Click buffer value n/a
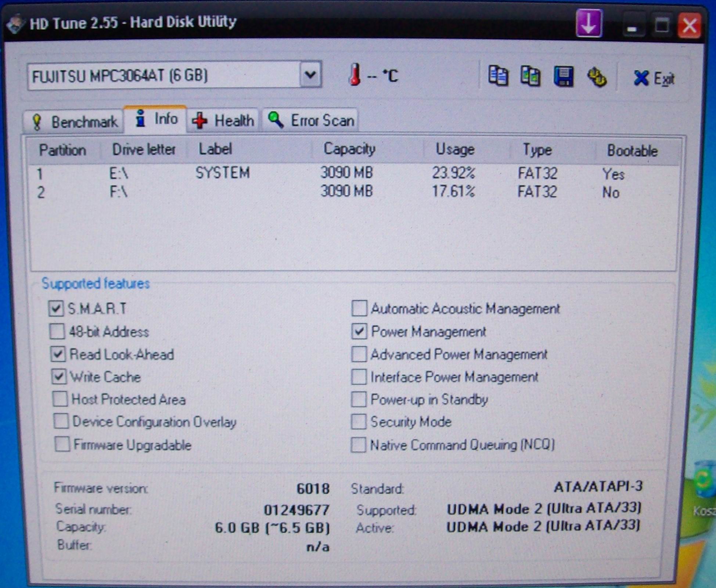Image resolution: width=716 pixels, height=588 pixels. (x=318, y=546)
